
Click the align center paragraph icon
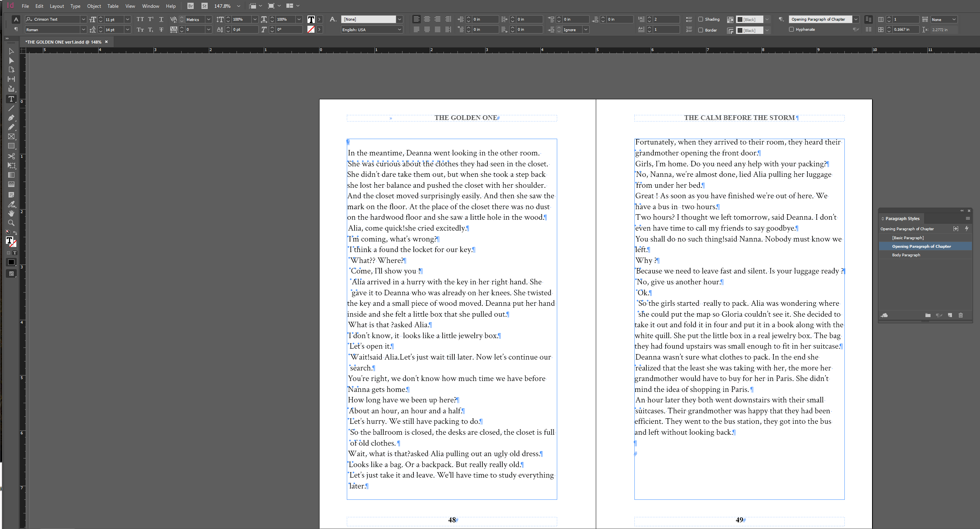point(427,19)
